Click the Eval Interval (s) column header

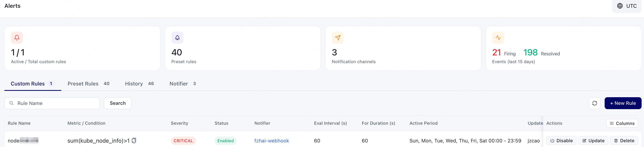(x=331, y=123)
